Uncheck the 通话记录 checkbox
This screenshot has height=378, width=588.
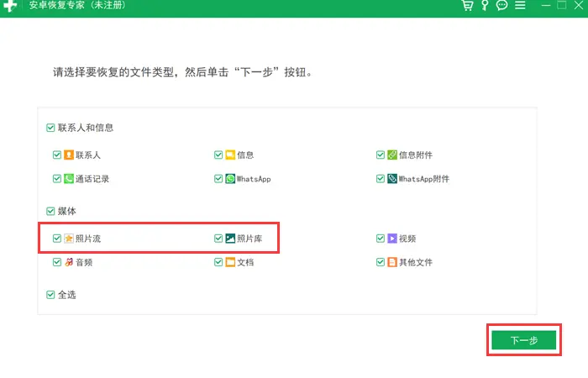pyautogui.click(x=57, y=178)
